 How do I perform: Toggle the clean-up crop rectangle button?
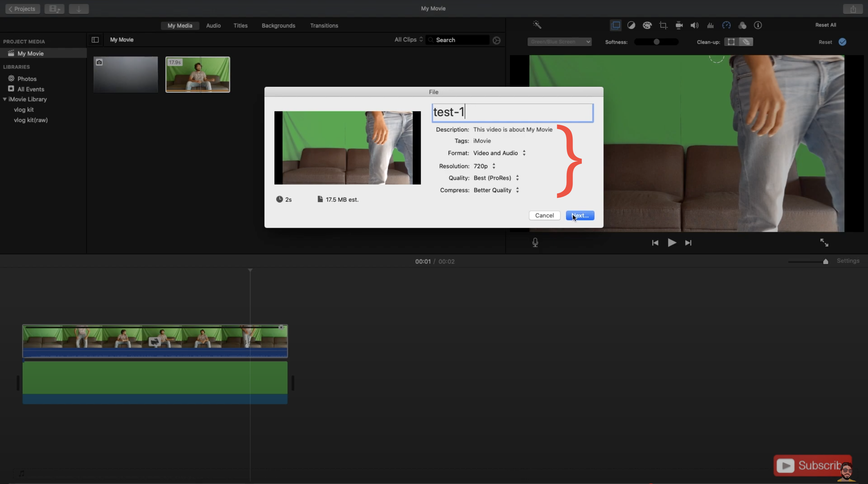coord(731,42)
